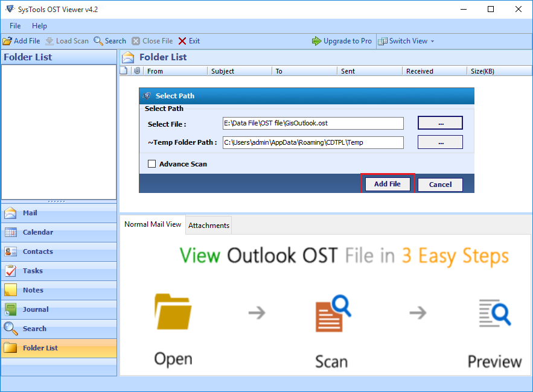Click the Open folder illustration
The height and width of the screenshot is (392, 533).
tap(173, 312)
